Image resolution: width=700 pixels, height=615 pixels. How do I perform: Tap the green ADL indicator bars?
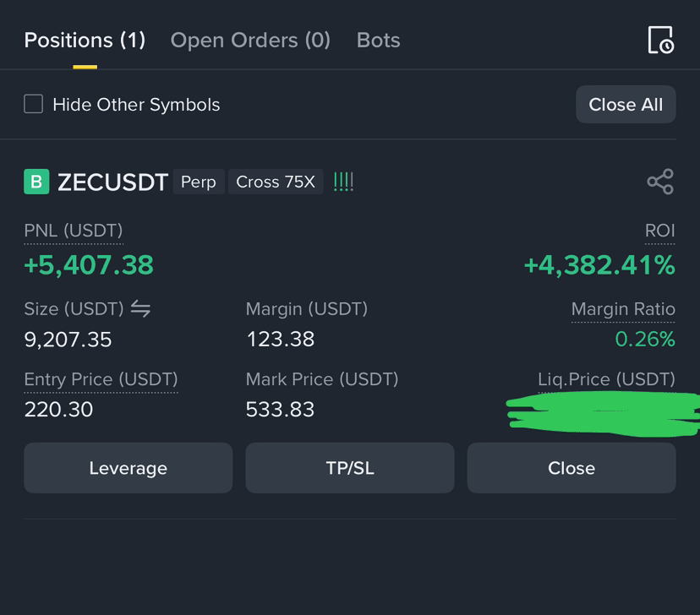pos(343,182)
